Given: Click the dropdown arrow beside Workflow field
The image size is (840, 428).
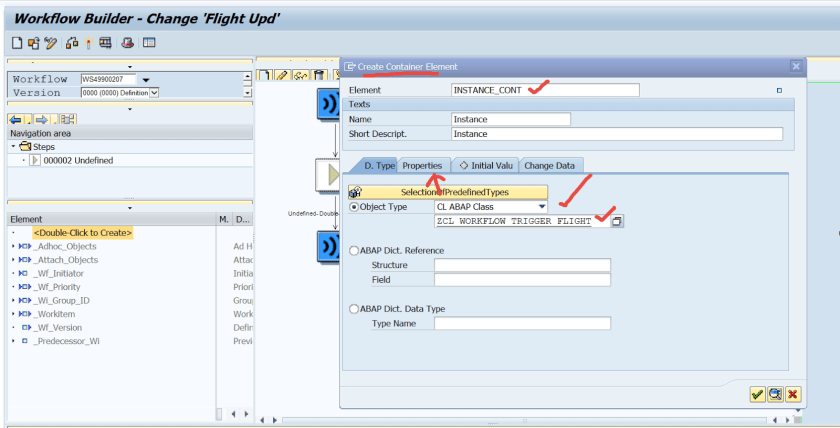Looking at the screenshot, I should tap(146, 80).
